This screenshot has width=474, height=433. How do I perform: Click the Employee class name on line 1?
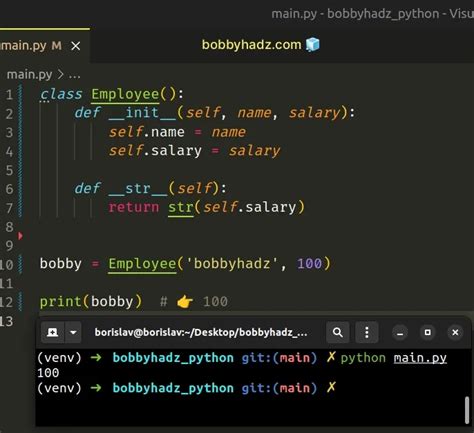[125, 94]
